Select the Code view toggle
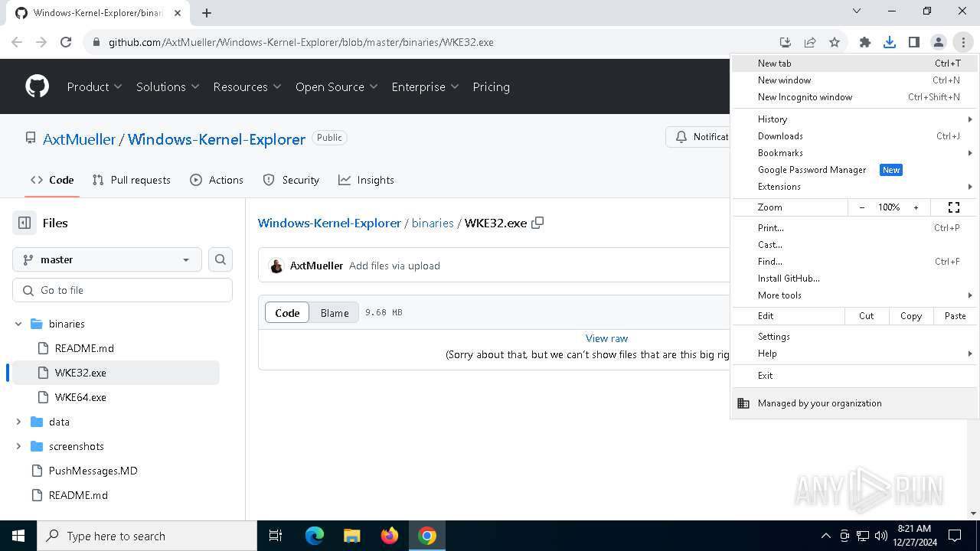The width and height of the screenshot is (980, 551). [287, 312]
